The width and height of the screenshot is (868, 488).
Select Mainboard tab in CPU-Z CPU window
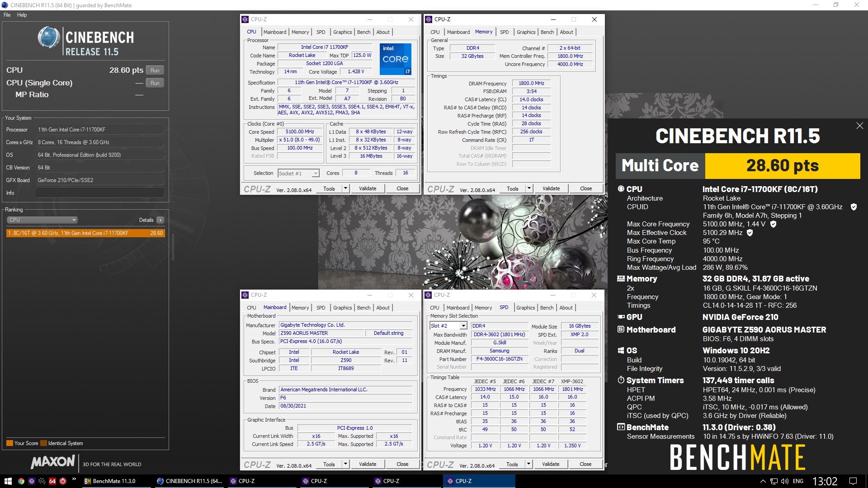(x=275, y=32)
